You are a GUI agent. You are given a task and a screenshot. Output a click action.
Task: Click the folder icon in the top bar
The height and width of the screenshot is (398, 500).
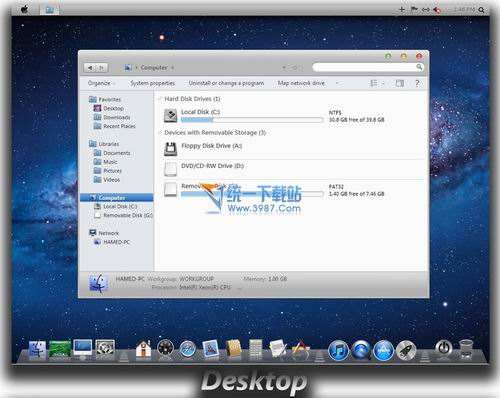tap(49, 10)
